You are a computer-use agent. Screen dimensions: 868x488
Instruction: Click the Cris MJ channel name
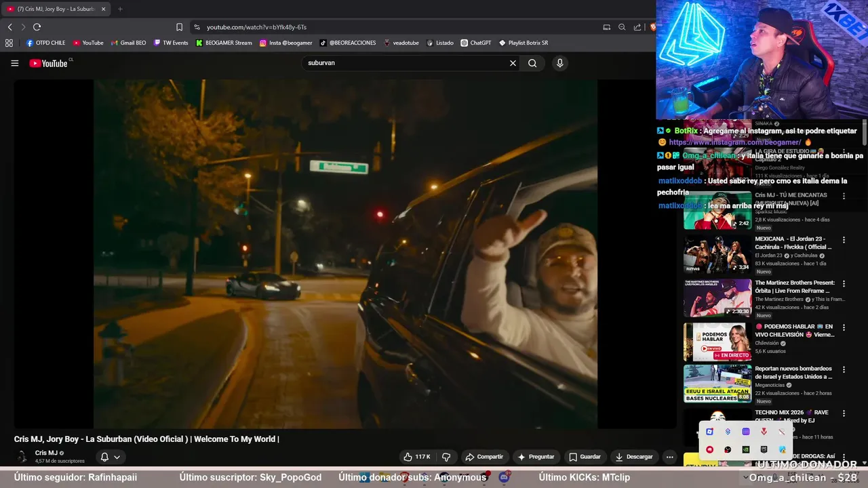click(46, 453)
